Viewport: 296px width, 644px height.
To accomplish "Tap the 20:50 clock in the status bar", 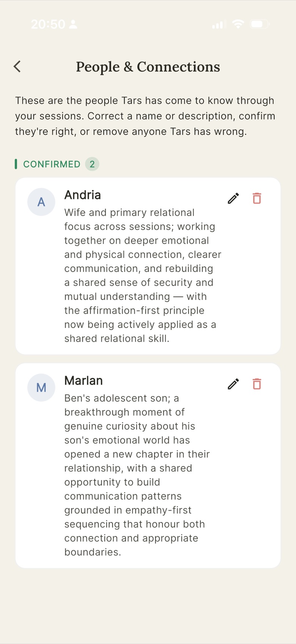I will click(x=48, y=24).
